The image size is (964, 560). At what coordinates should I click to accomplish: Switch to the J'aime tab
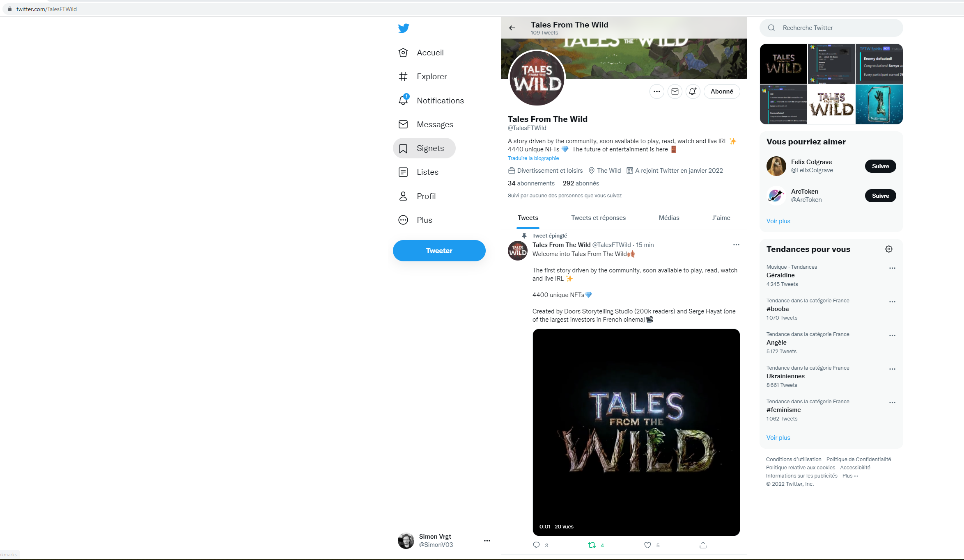click(721, 218)
